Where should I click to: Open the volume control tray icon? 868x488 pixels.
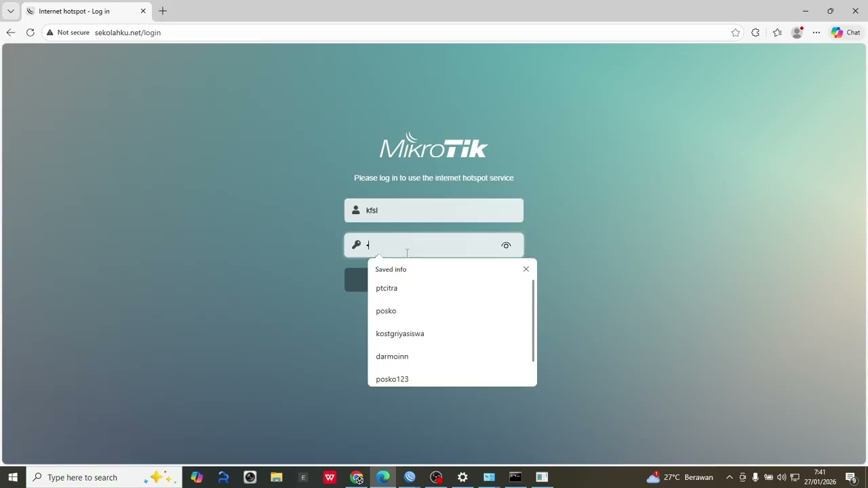(x=781, y=477)
